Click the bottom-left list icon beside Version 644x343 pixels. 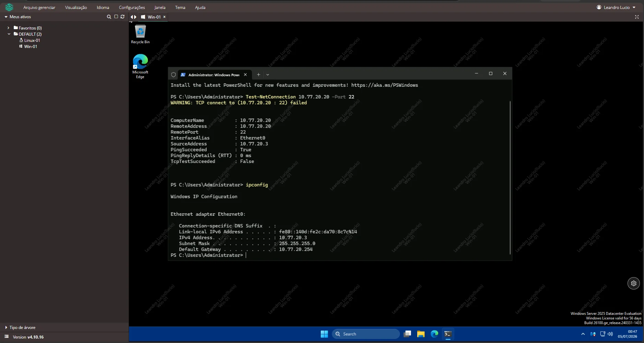click(x=6, y=337)
